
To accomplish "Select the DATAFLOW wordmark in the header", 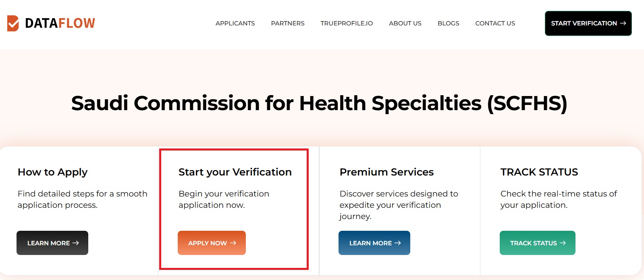I will [x=60, y=23].
